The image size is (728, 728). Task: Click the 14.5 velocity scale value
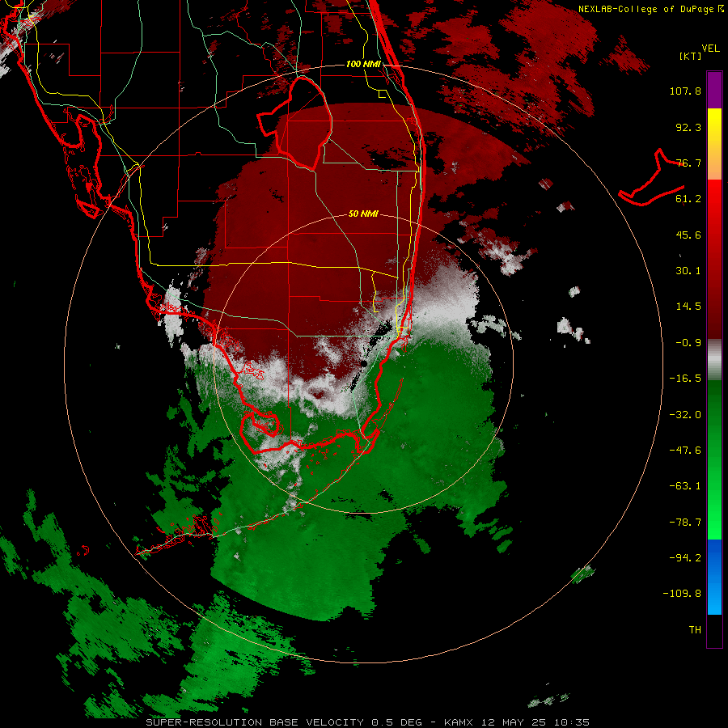[x=688, y=307]
